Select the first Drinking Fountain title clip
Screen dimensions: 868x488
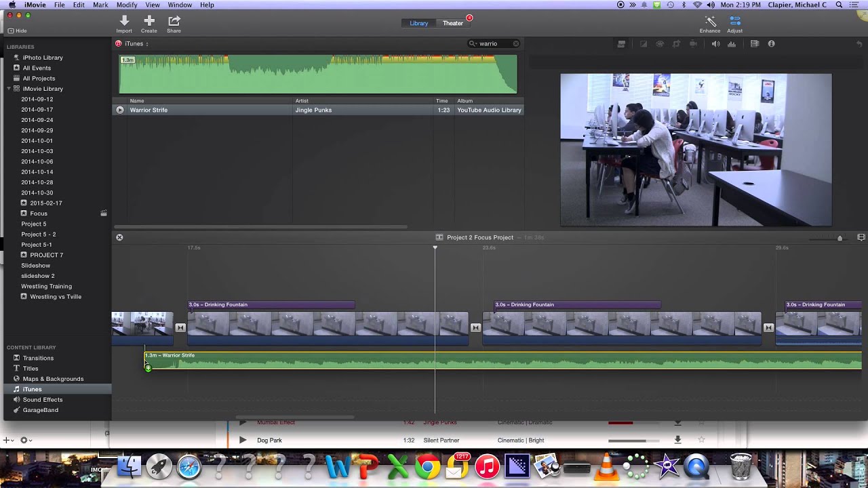point(271,305)
